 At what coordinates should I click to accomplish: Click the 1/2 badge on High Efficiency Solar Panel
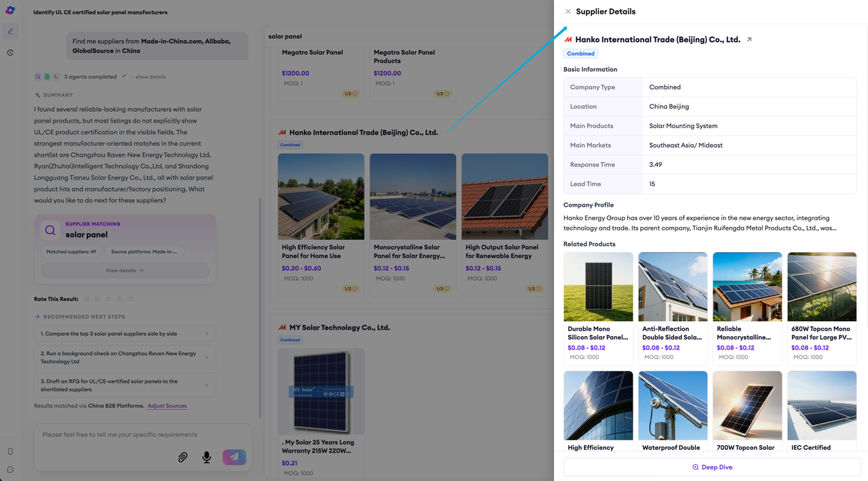pyautogui.click(x=351, y=289)
